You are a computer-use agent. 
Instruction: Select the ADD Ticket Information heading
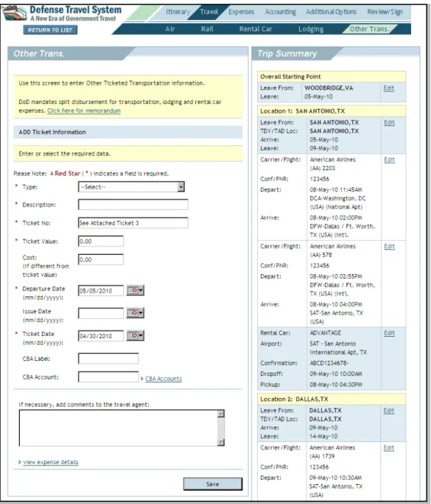(x=52, y=132)
